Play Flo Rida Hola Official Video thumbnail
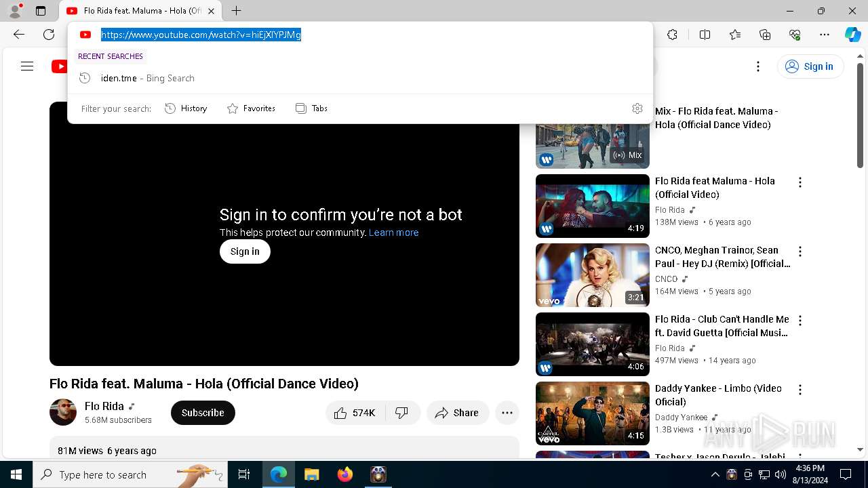868x488 pixels. 593,206
